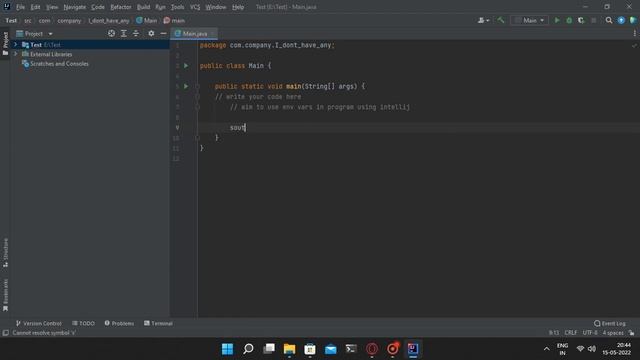
Task: Click IntelliJ IDEA taskbar icon
Action: (413, 349)
